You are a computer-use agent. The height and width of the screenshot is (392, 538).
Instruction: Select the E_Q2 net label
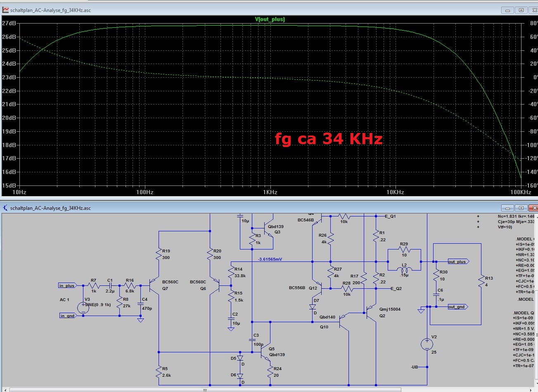tap(396, 289)
